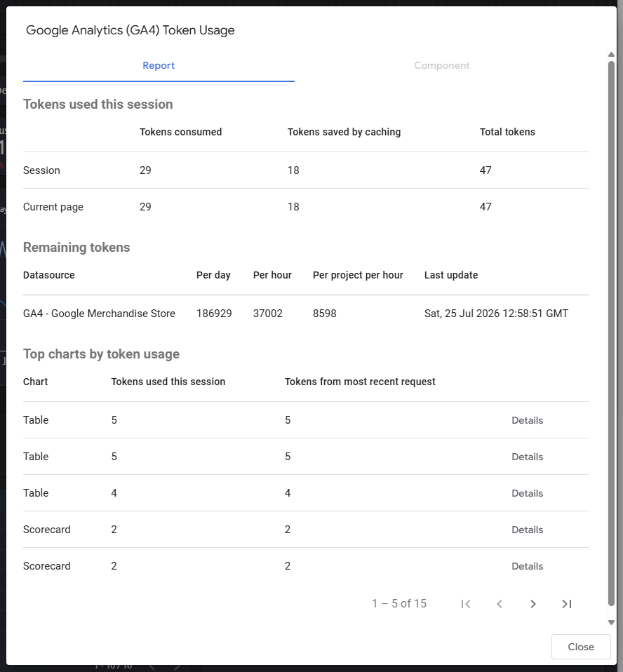The image size is (623, 672).
Task: Click Session tokens saved value 18
Action: [x=293, y=170]
